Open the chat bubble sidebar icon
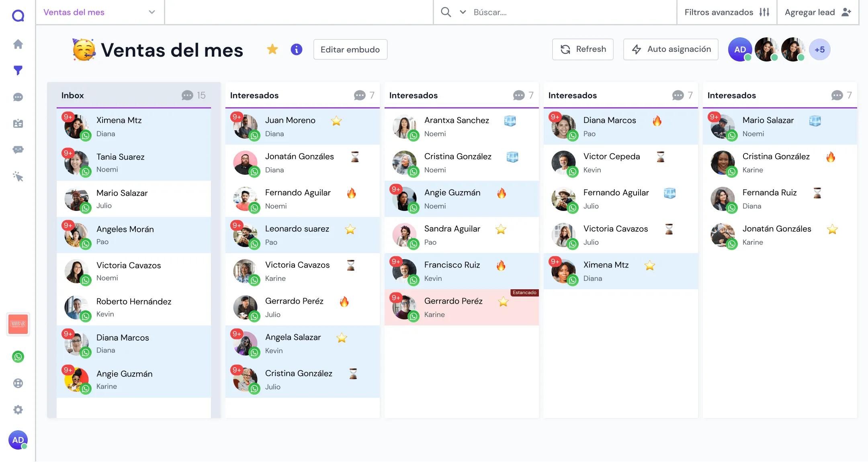This screenshot has width=868, height=462. [x=18, y=97]
